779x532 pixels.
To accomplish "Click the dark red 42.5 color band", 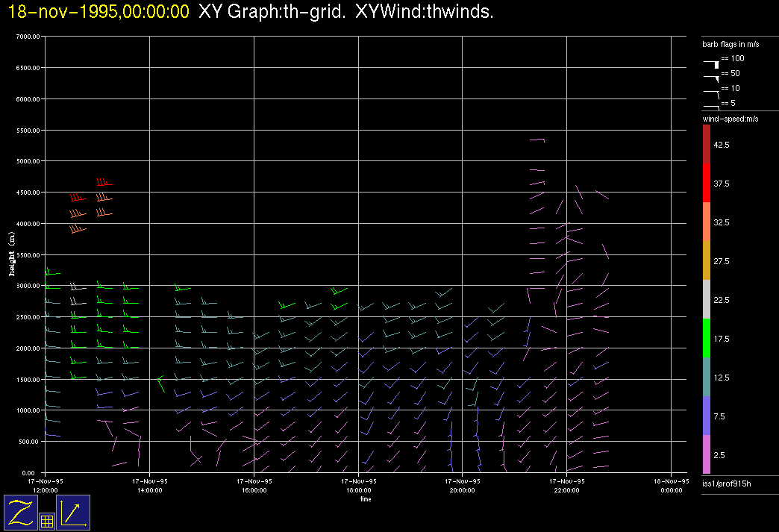I will tap(707, 143).
